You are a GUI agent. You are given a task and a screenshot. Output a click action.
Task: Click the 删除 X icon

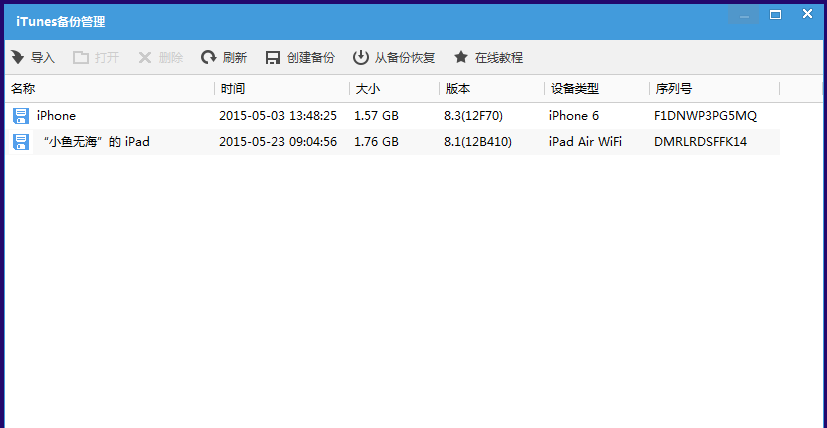coord(145,58)
